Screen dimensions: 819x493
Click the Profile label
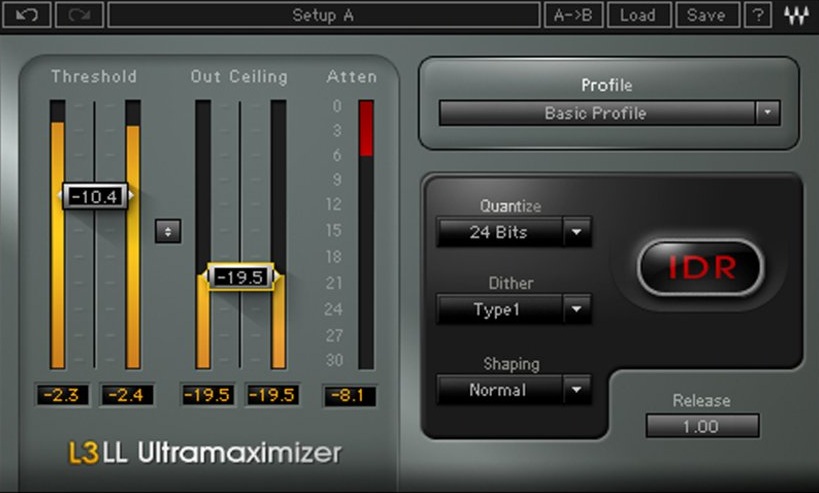[x=607, y=85]
